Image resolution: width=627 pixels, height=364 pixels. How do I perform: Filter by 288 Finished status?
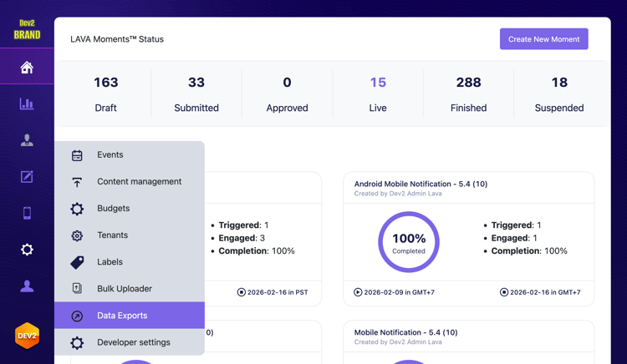pos(469,94)
